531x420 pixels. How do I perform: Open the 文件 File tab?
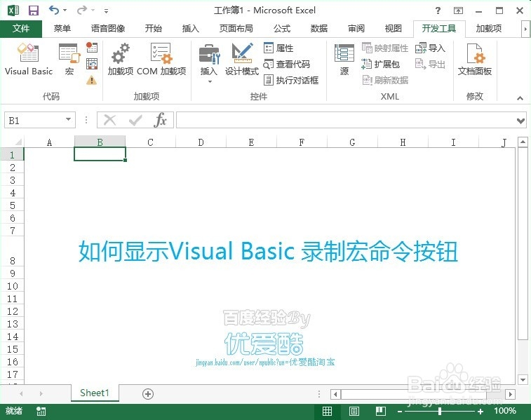click(x=21, y=29)
